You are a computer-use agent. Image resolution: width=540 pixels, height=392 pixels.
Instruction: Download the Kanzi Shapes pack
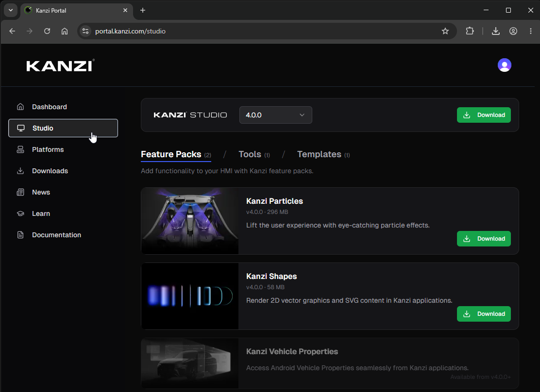pos(484,314)
